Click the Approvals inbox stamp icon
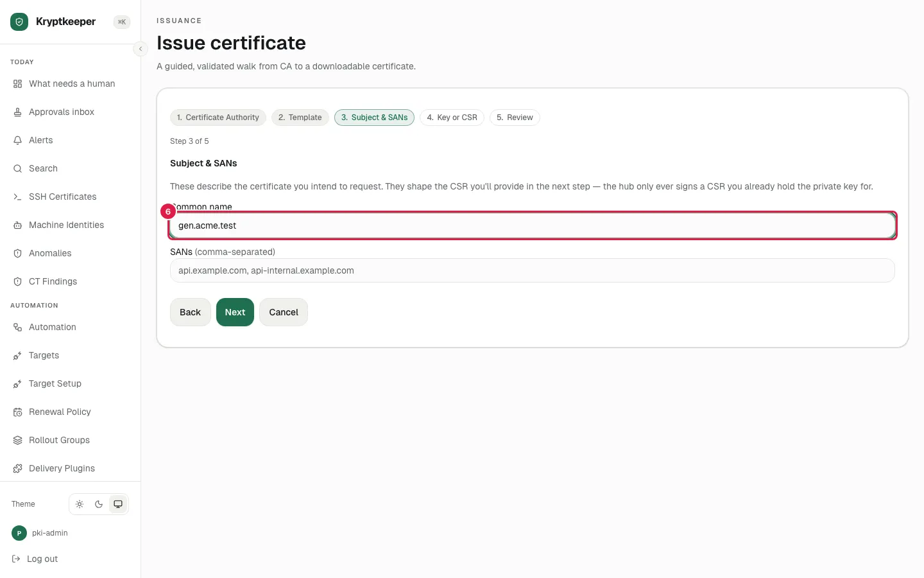This screenshot has height=578, width=924. [17, 112]
